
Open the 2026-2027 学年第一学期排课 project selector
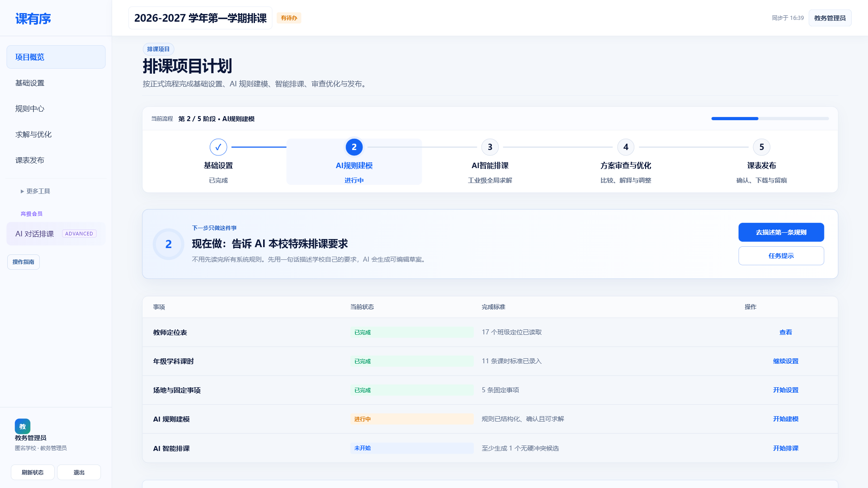point(200,18)
